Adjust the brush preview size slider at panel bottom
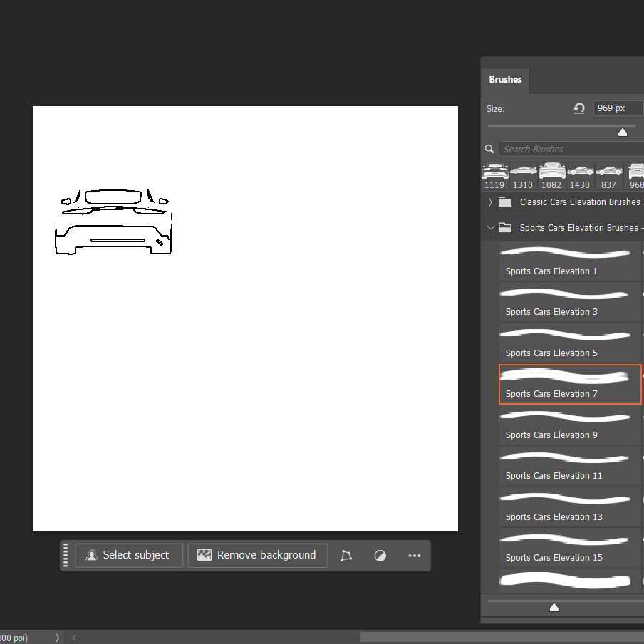644x644 pixels. click(554, 607)
